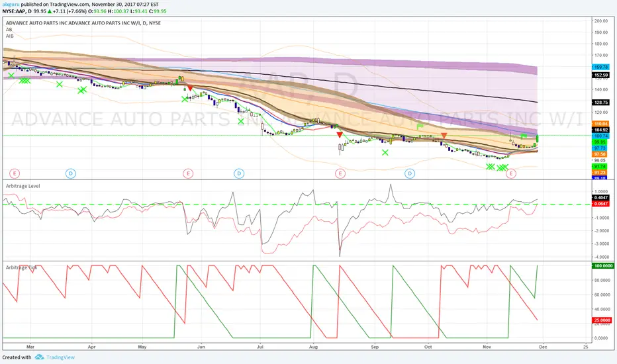Click the green flag signal in late September
617x364 pixels.
click(420, 126)
